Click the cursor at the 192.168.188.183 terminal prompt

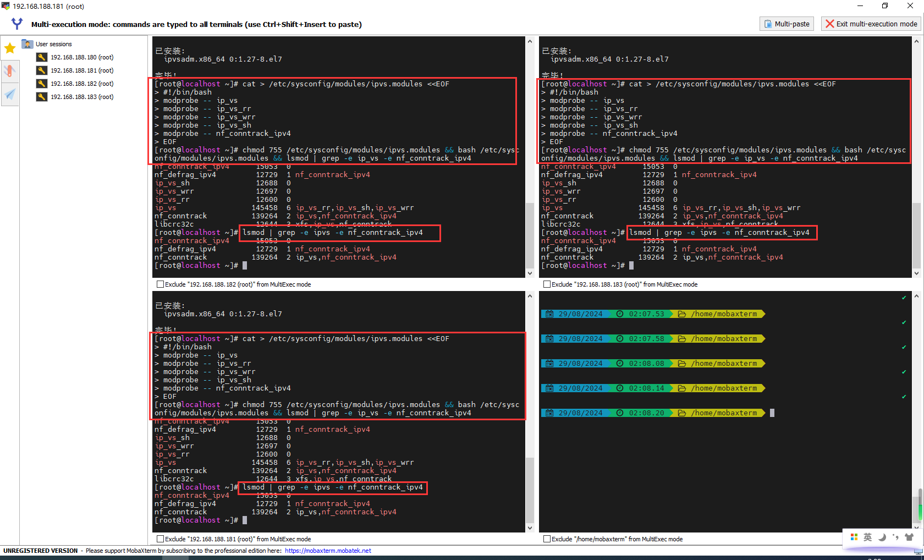[x=631, y=266]
